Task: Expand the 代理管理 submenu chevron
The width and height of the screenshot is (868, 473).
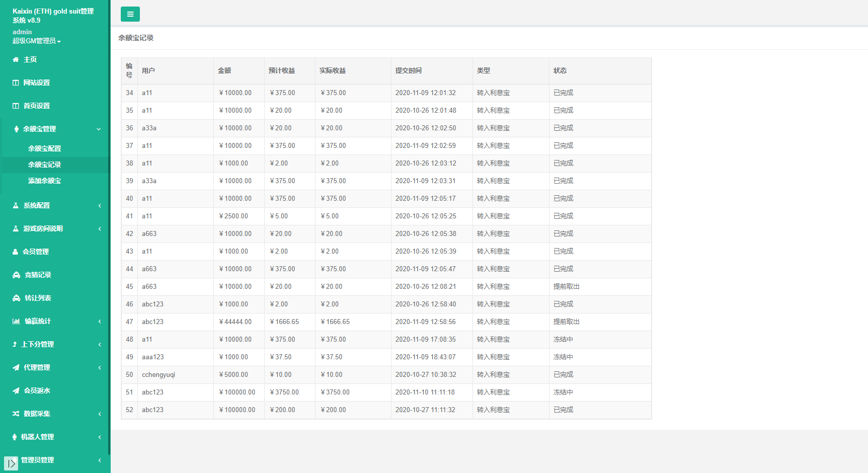Action: point(100,367)
